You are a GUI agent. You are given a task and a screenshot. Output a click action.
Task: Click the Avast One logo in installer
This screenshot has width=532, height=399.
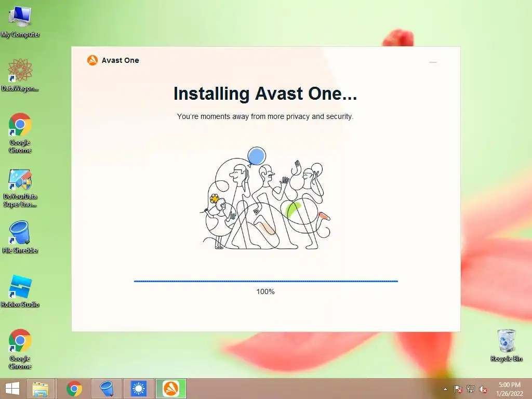(x=92, y=60)
